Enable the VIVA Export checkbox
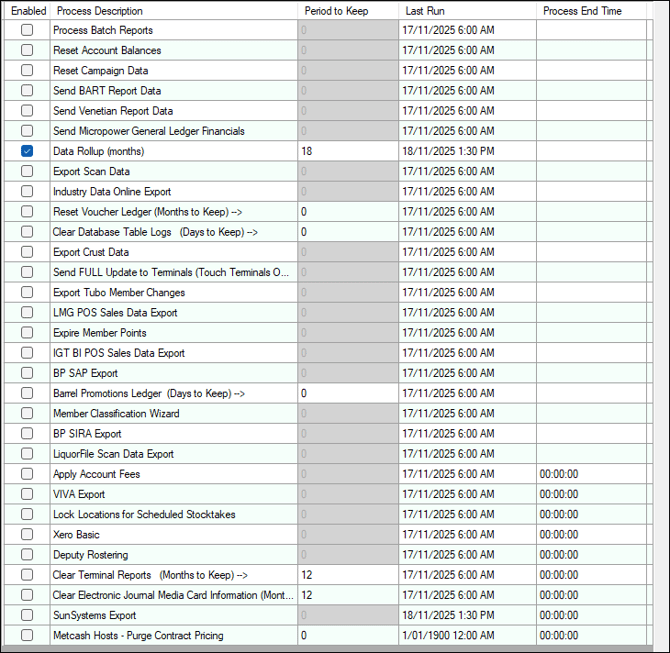This screenshot has height=653, width=670. coord(27,494)
